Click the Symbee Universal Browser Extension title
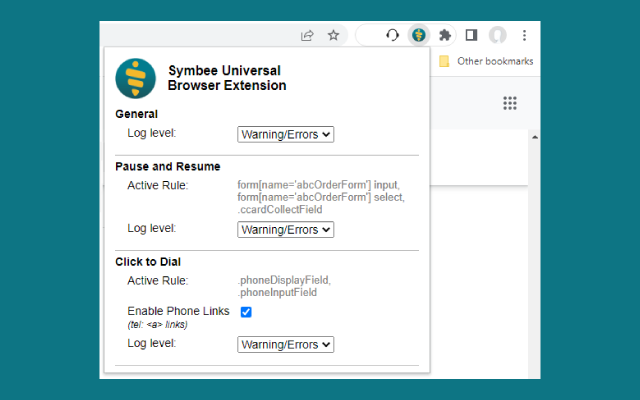 [227, 78]
